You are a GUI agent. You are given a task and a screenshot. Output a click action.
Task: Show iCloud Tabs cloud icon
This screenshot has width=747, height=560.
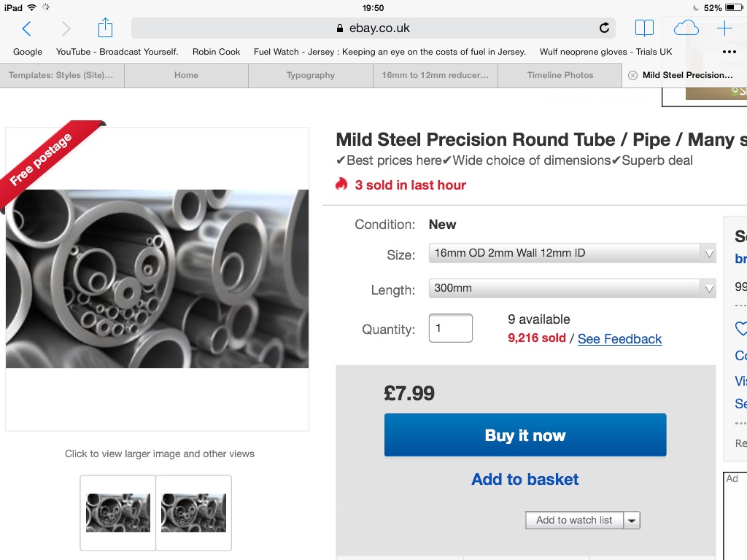(x=686, y=28)
